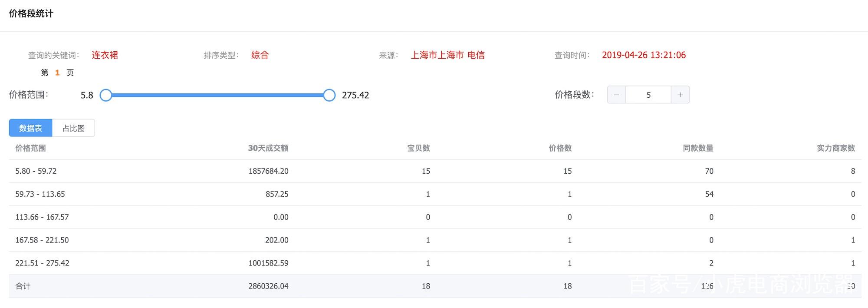Switch to the 数据表 tab
Screen dimensions: 868x308
coord(30,128)
